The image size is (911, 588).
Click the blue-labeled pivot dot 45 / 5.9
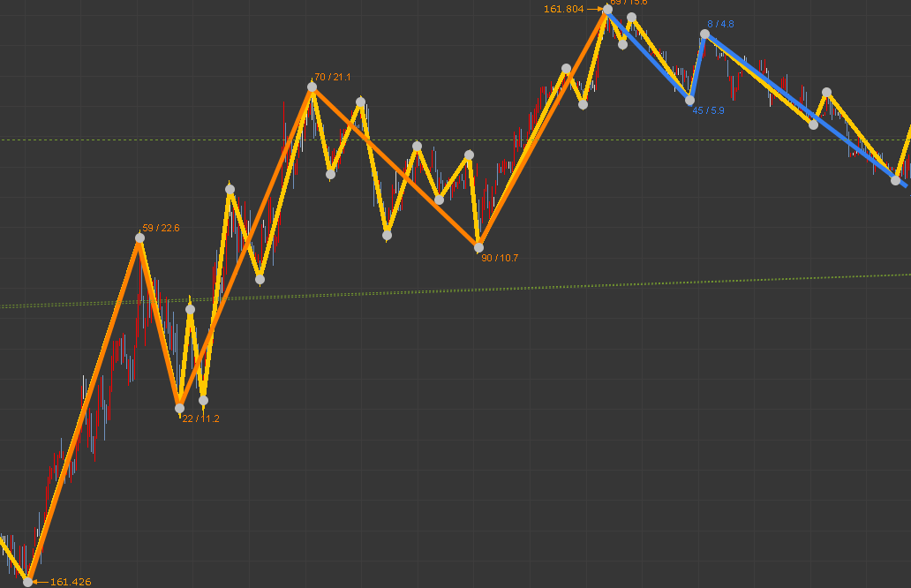pos(689,100)
